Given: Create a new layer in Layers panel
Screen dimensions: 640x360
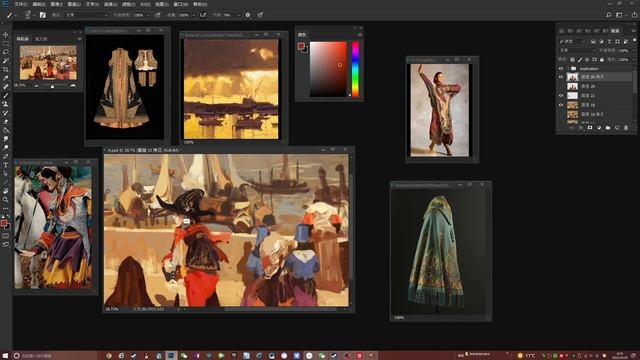Looking at the screenshot, I should pos(617,128).
